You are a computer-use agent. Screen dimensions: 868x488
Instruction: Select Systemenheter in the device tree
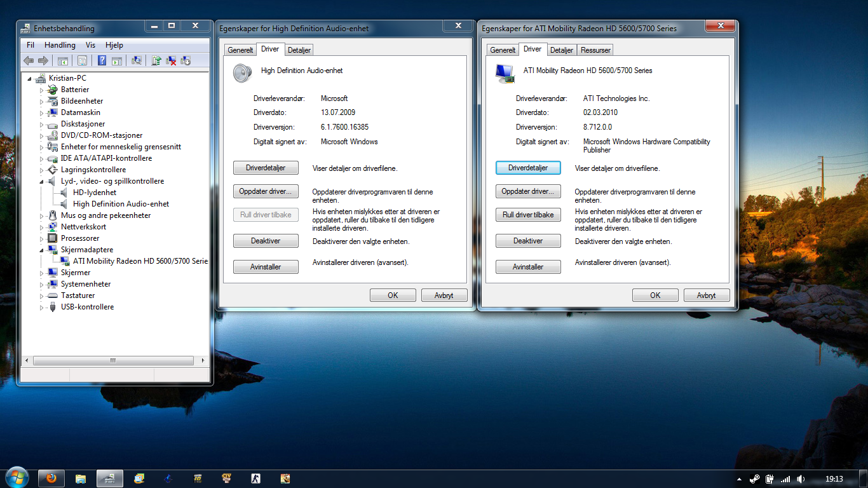(86, 284)
